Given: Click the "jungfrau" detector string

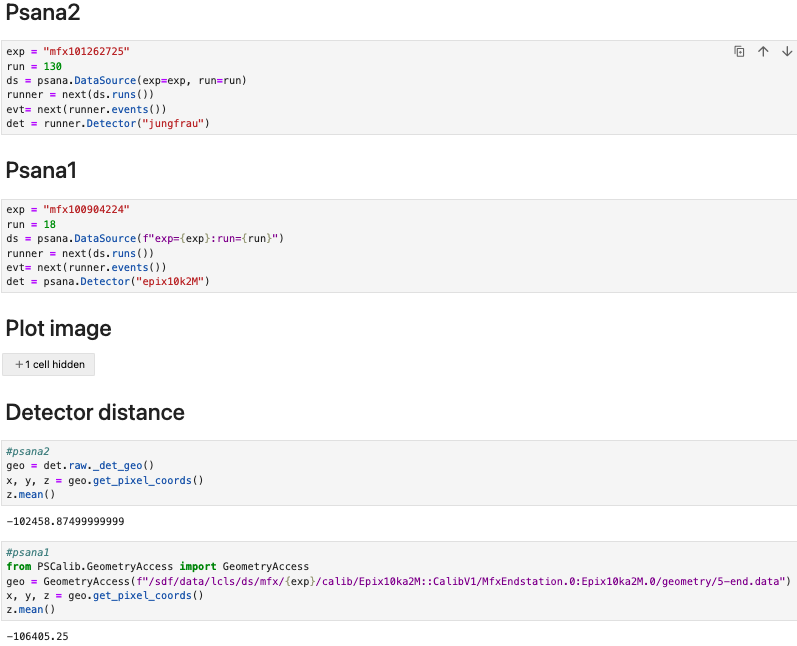Looking at the screenshot, I should click(x=173, y=124).
